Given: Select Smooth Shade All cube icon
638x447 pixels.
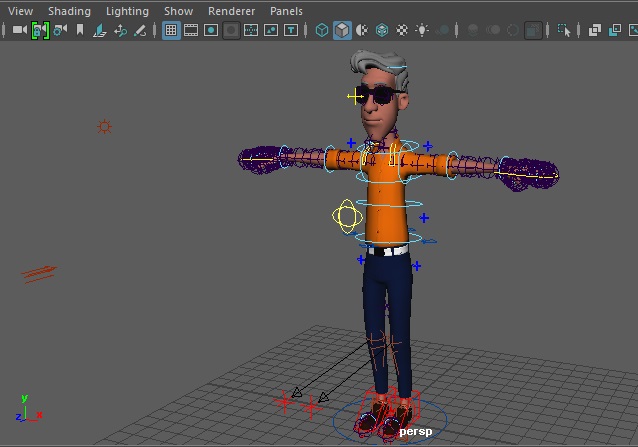Looking at the screenshot, I should pos(342,31).
